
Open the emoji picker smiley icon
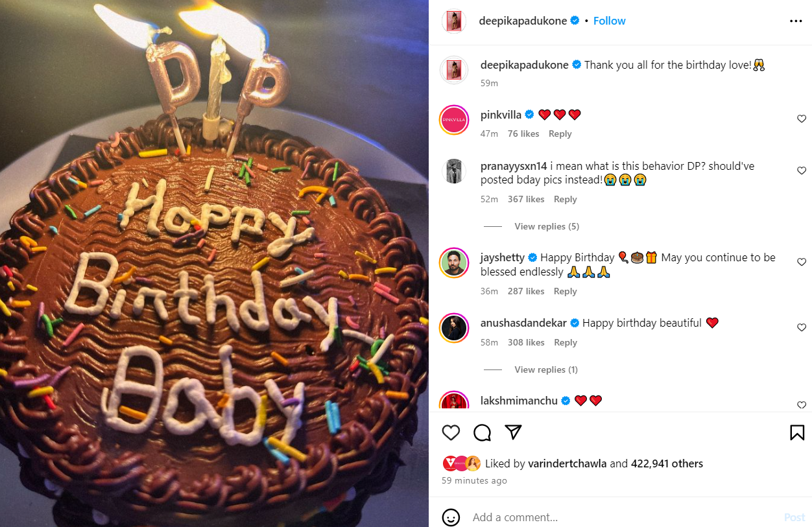451,517
